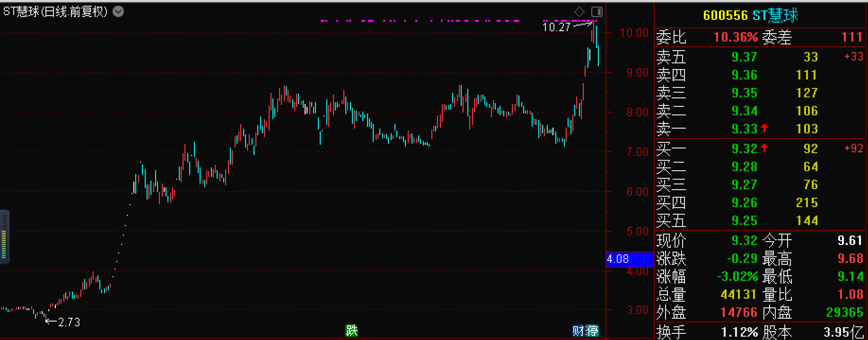The width and height of the screenshot is (868, 340).
Task: Click the 2.73 lowest price annotation
Action: point(69,323)
